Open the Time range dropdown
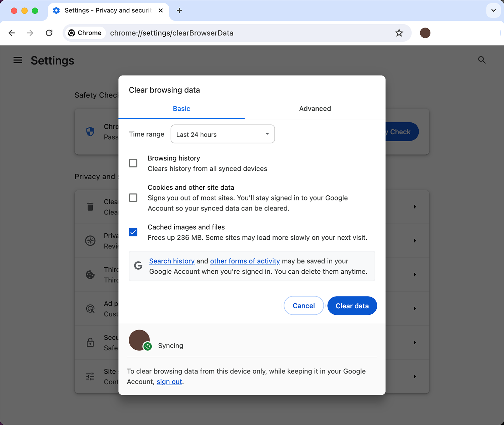The height and width of the screenshot is (425, 504). [x=222, y=134]
